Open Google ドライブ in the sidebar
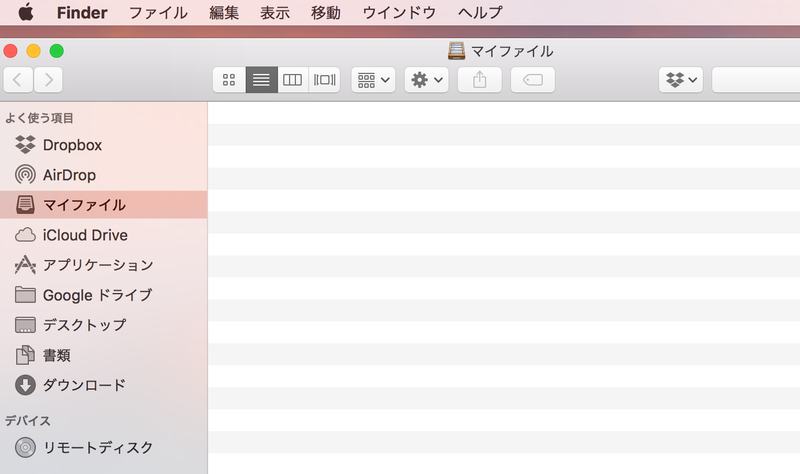The width and height of the screenshot is (800, 474). point(104,295)
